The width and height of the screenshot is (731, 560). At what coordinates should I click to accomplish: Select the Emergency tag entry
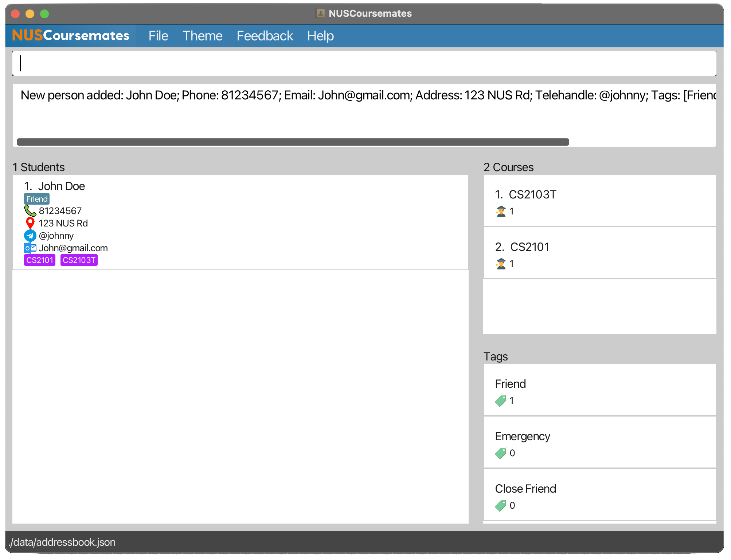point(599,442)
